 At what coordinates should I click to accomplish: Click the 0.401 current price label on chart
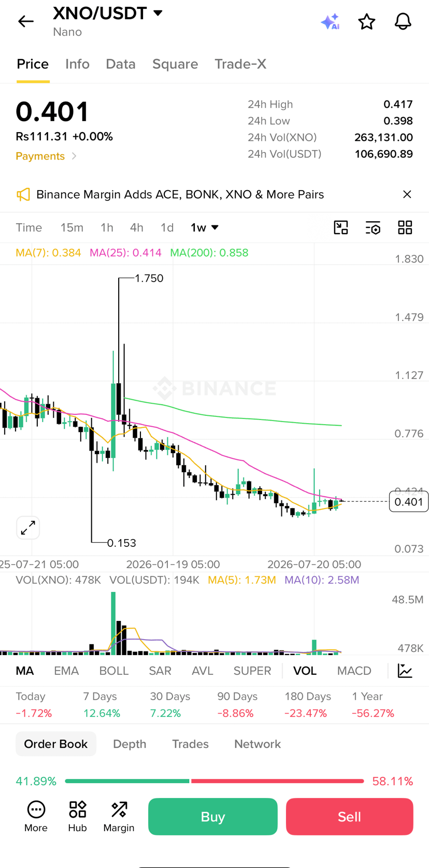(x=409, y=502)
